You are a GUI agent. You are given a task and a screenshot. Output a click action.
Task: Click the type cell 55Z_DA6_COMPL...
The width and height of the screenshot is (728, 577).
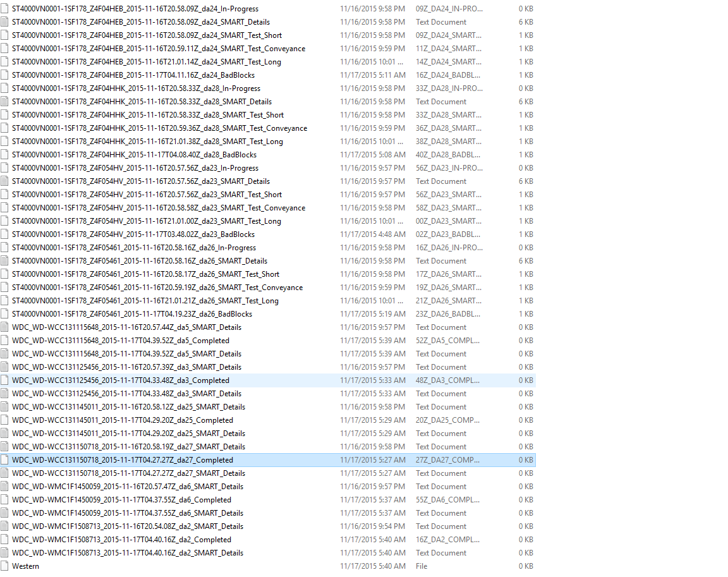[x=447, y=499]
